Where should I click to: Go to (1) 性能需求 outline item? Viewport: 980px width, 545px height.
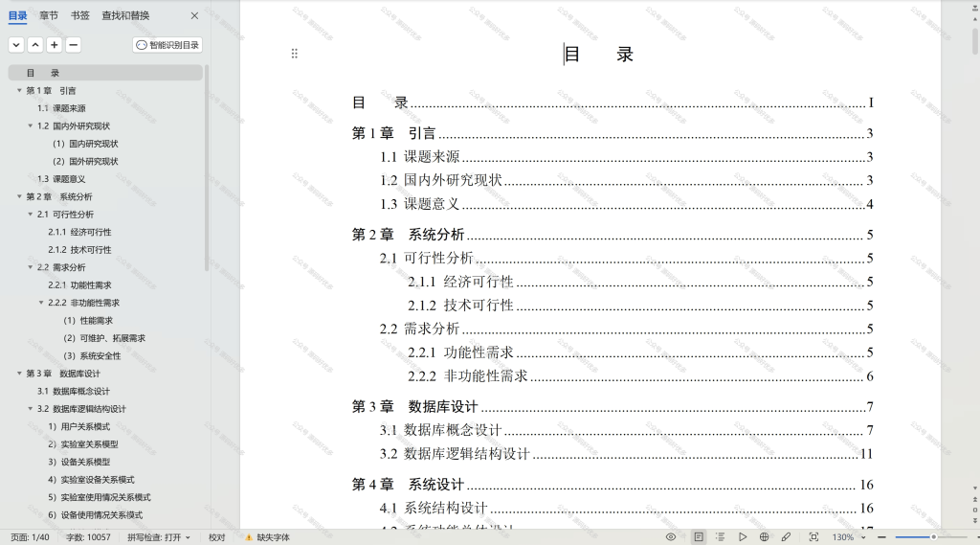point(88,320)
